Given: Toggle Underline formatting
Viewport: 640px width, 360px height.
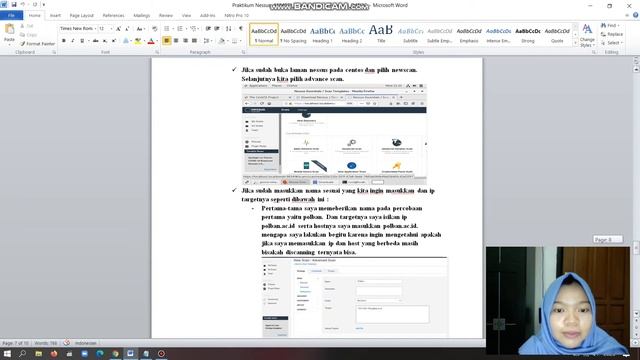Looking at the screenshot, I should tap(82, 41).
